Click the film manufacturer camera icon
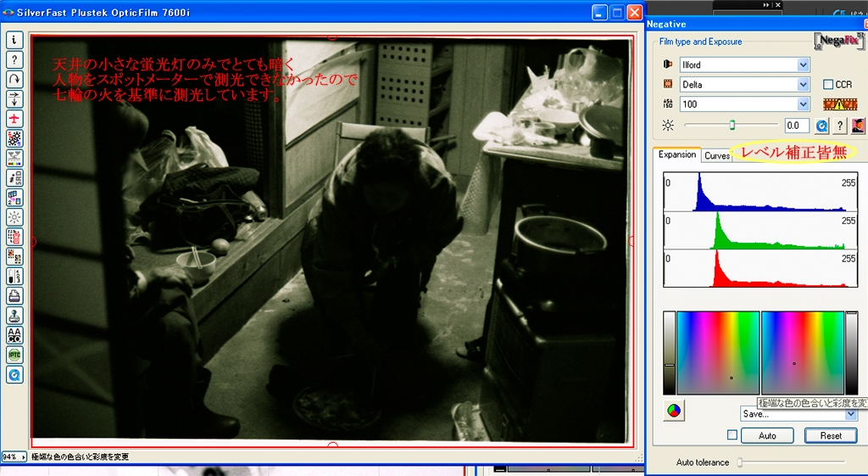Image resolution: width=868 pixels, height=476 pixels. click(x=668, y=64)
